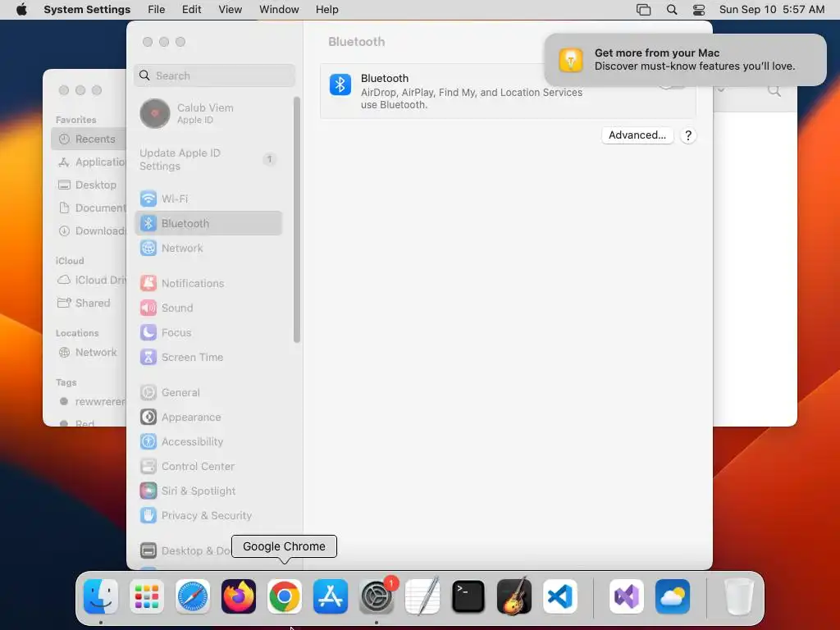The height and width of the screenshot is (630, 840).
Task: Open Notifications settings pane
Action: [208, 283]
